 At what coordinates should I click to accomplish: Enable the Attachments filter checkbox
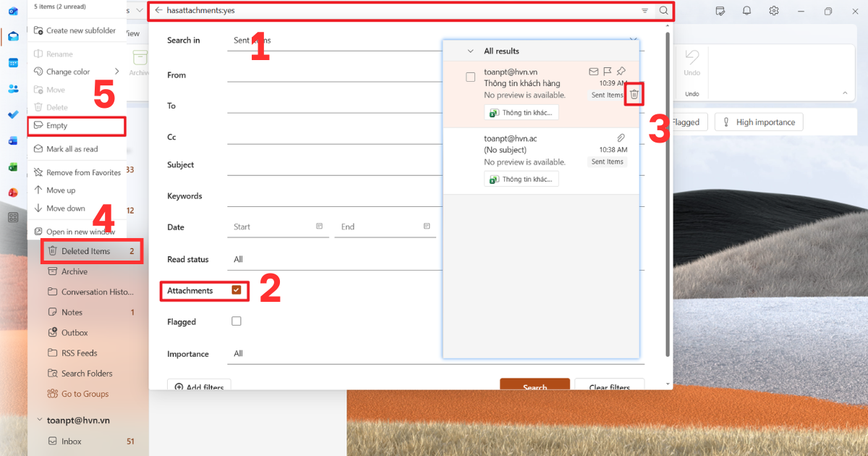coord(236,290)
